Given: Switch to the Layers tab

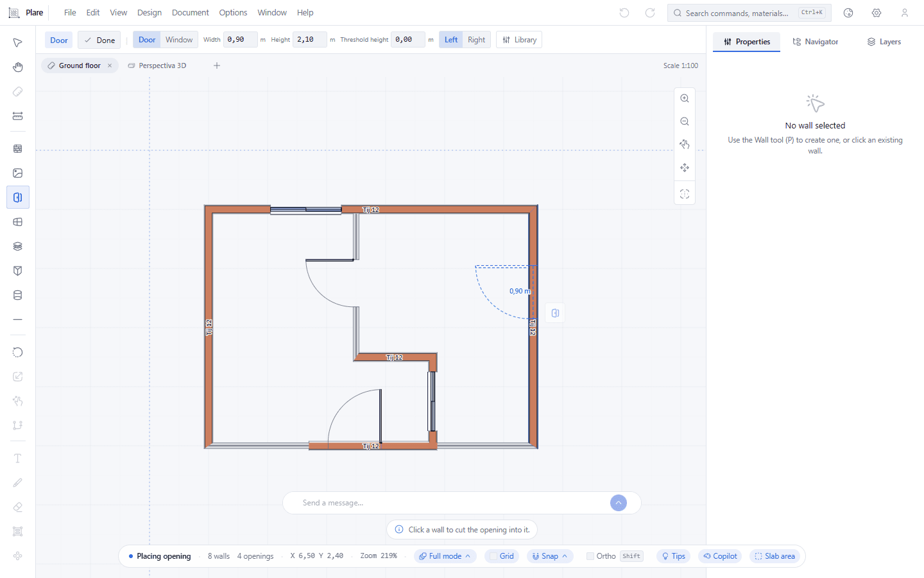Looking at the screenshot, I should click(x=884, y=42).
